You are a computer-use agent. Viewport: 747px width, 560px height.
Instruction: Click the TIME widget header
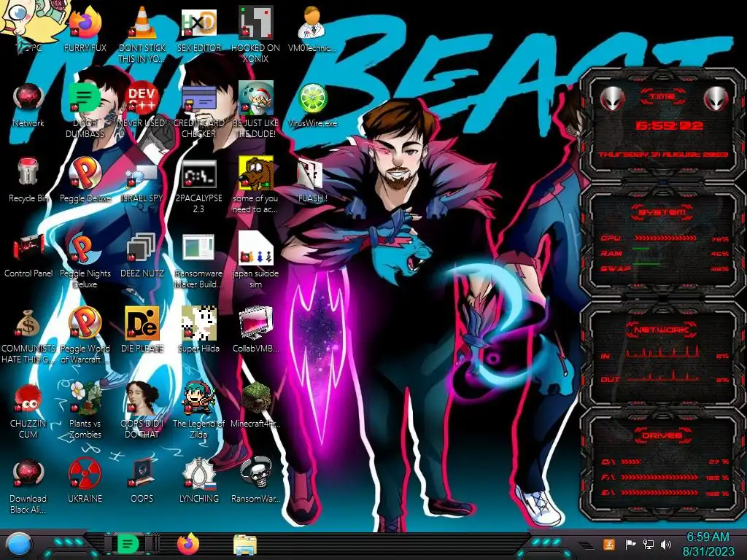point(662,97)
